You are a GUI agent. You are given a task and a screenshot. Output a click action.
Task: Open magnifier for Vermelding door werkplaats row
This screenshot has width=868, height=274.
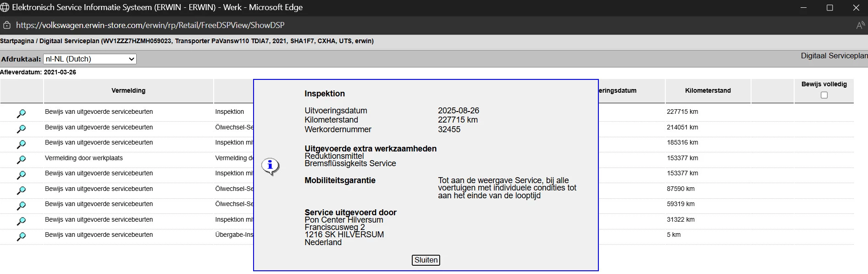tap(21, 160)
